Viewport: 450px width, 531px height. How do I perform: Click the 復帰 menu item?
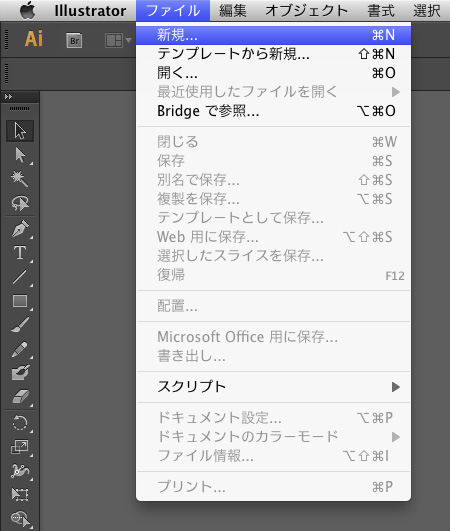coord(274,275)
